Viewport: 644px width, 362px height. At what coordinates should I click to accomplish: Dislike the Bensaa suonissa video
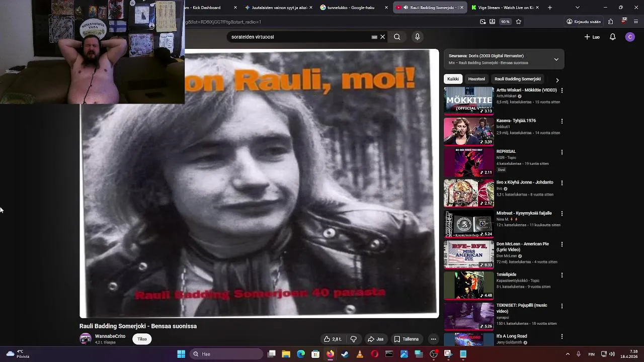click(x=353, y=339)
